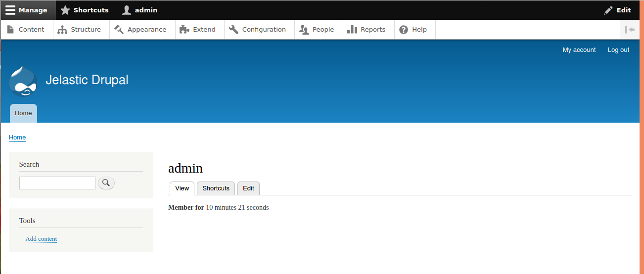Follow the Add content link
Viewport: 644px width, 274px height.
[x=41, y=239]
